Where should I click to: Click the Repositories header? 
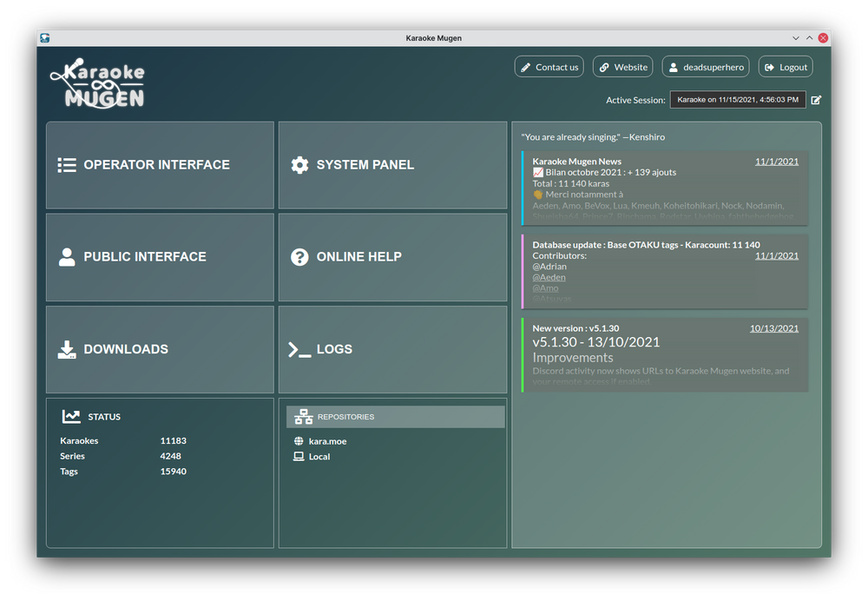tap(395, 417)
